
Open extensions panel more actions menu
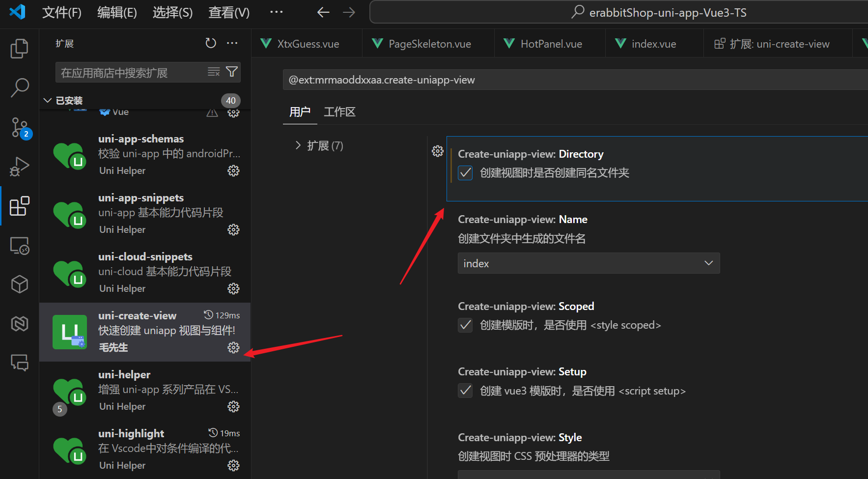coord(232,43)
